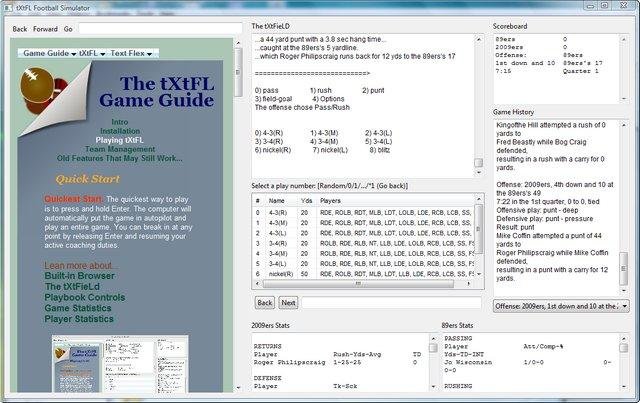Open the Intro guide section
Image resolution: width=640 pixels, height=403 pixels.
[x=120, y=122]
